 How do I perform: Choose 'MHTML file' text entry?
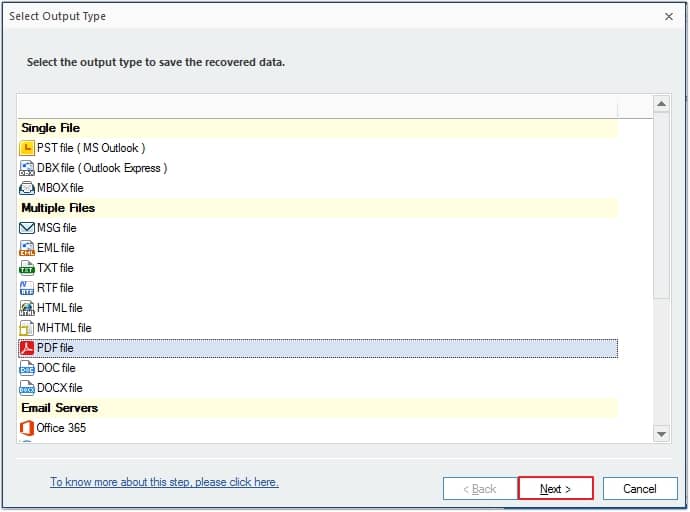pyautogui.click(x=64, y=328)
